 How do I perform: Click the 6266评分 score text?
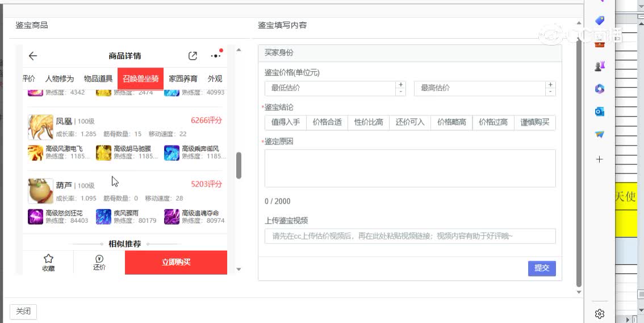(206, 121)
